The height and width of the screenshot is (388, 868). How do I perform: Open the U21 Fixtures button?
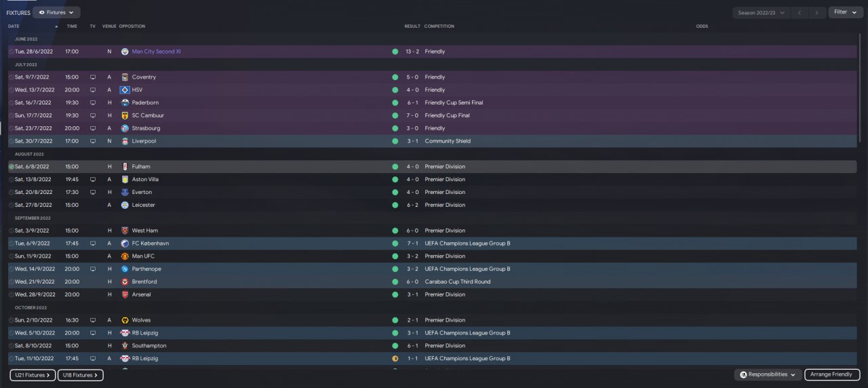click(x=33, y=374)
